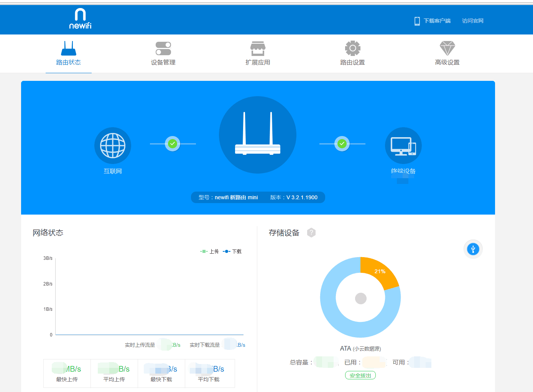Viewport: 533px width, 392px height.
Task: Open the 路由设置 gear icon
Action: click(x=353, y=48)
